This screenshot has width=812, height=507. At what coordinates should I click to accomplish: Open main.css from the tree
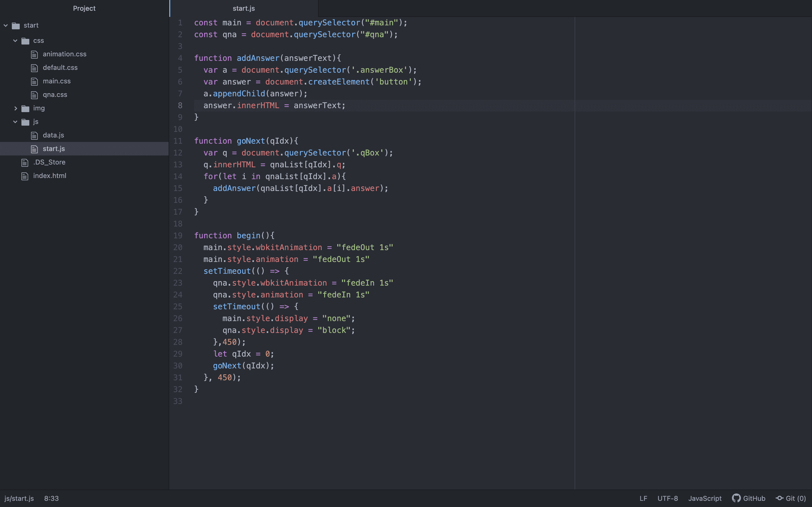(x=56, y=81)
